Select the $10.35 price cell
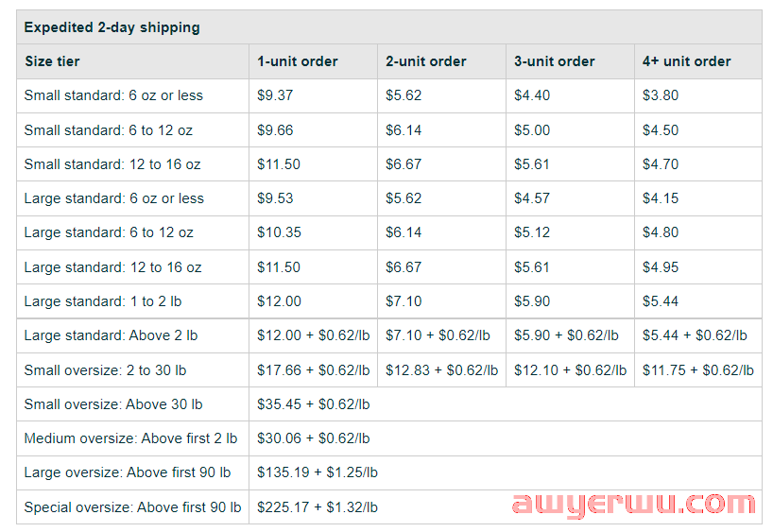 (279, 232)
